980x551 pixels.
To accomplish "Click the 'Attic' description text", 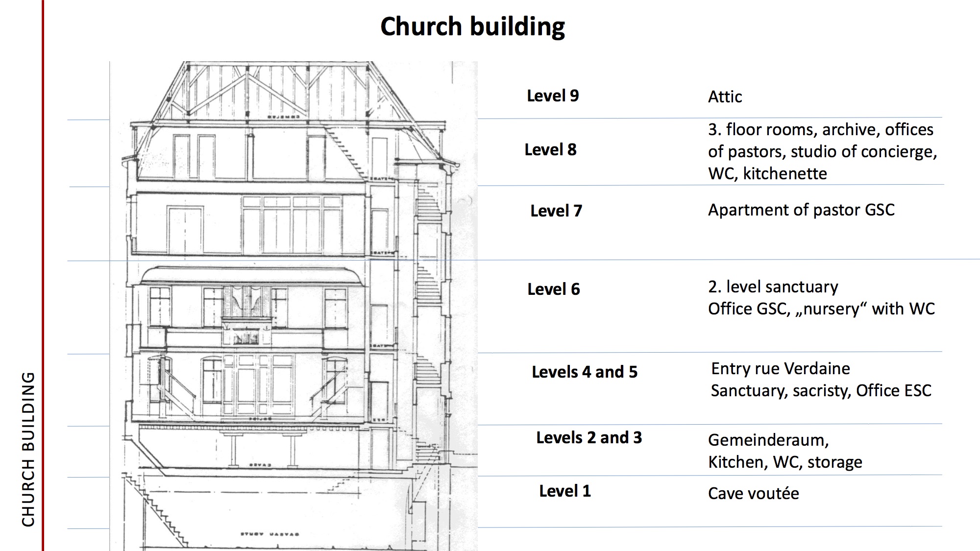I will click(x=725, y=97).
